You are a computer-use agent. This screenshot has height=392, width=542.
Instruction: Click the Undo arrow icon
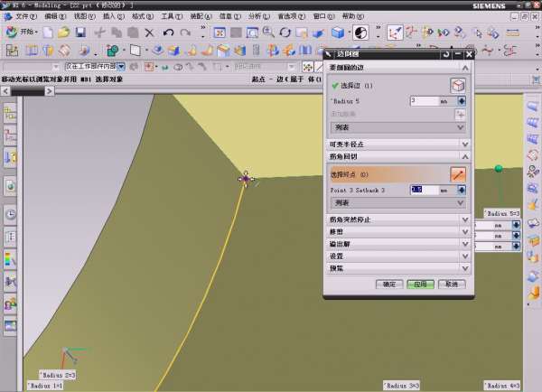click(168, 33)
